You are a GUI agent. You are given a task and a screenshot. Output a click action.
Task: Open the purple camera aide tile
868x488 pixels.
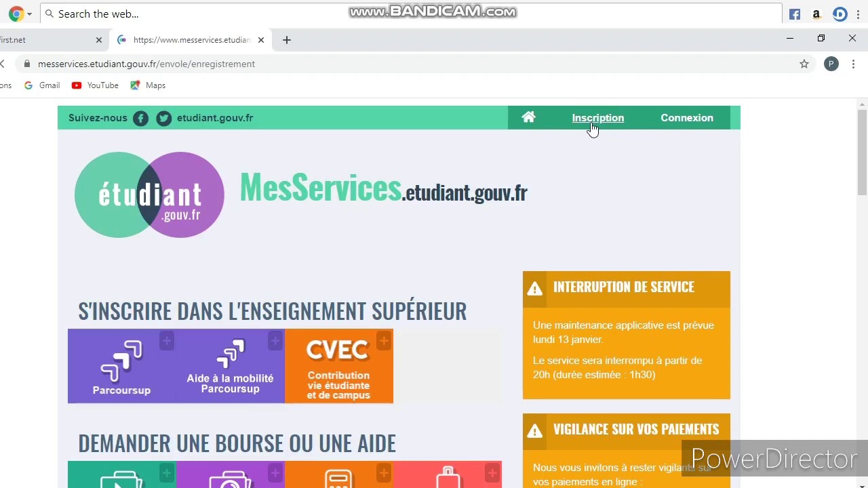pyautogui.click(x=230, y=474)
